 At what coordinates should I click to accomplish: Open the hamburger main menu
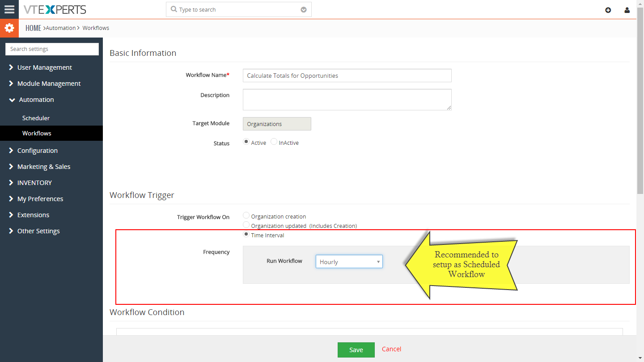point(9,9)
